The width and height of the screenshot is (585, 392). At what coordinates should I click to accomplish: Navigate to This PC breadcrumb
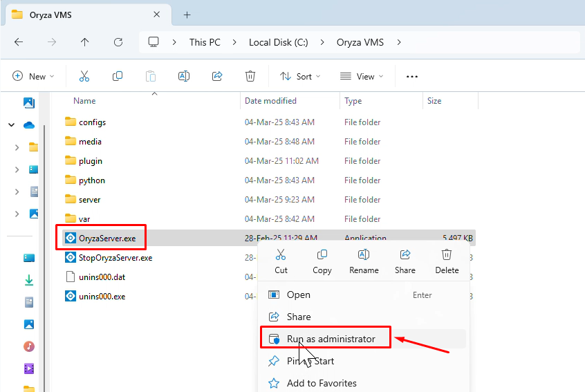pyautogui.click(x=205, y=42)
